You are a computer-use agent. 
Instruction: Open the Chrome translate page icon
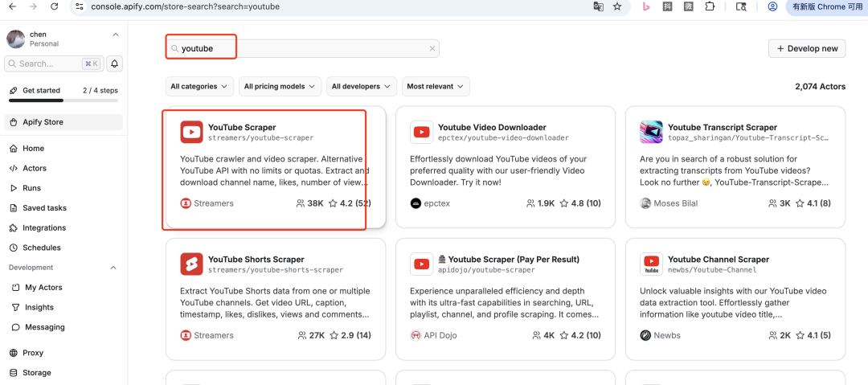598,6
